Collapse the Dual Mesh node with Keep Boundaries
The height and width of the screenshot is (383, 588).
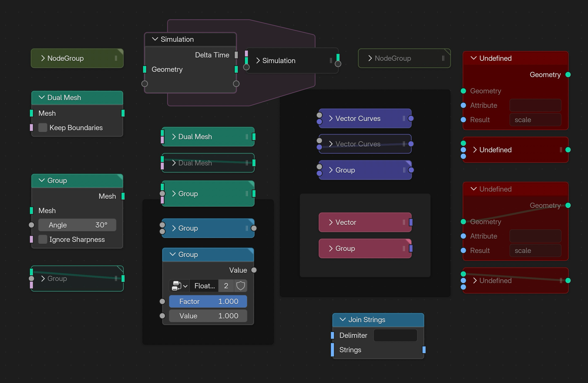coord(41,98)
